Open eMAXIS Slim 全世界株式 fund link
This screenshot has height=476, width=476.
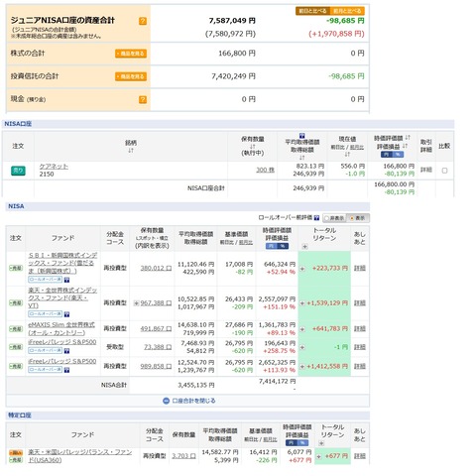click(61, 329)
